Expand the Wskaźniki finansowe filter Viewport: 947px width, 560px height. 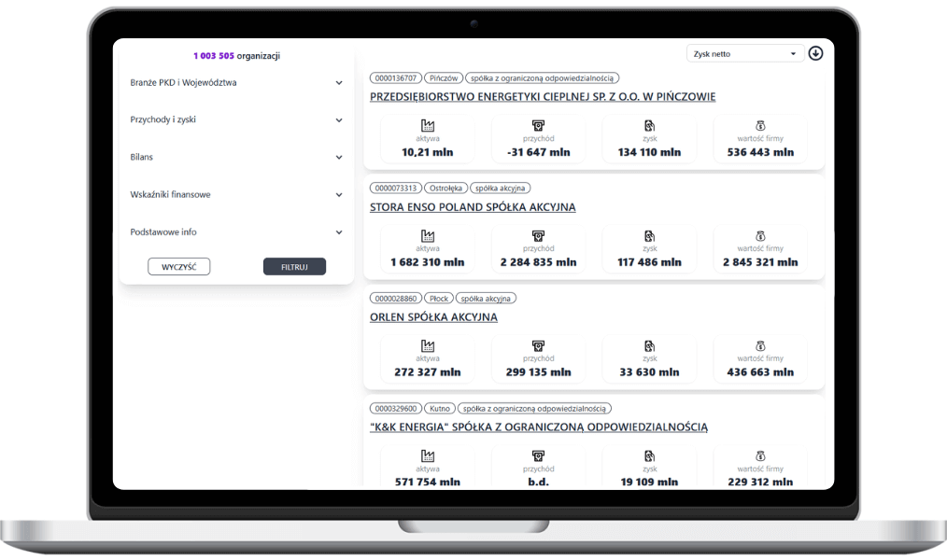click(x=236, y=194)
